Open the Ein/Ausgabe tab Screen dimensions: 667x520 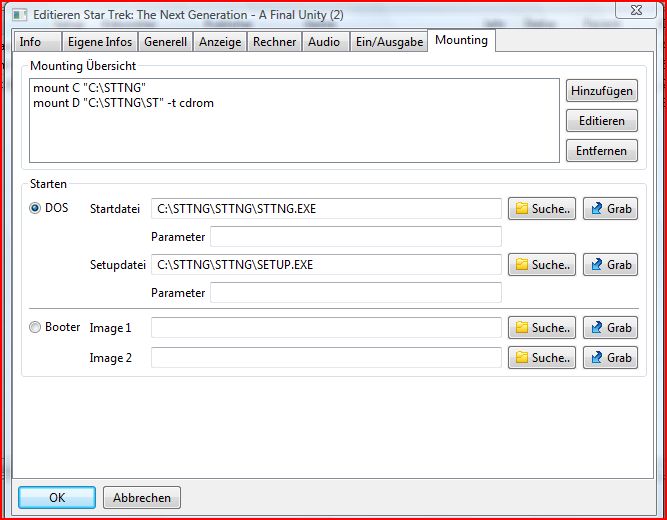pos(389,42)
